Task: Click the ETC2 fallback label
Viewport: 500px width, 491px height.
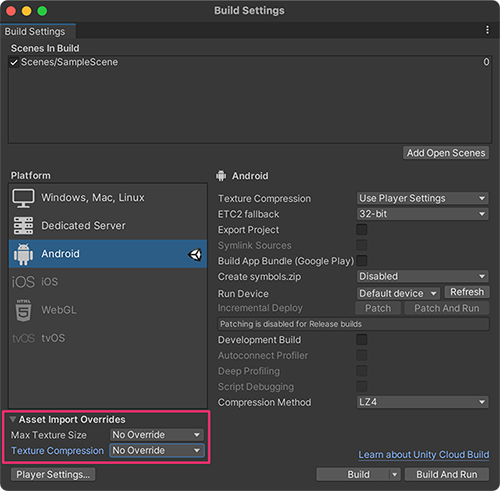Action: click(x=248, y=214)
